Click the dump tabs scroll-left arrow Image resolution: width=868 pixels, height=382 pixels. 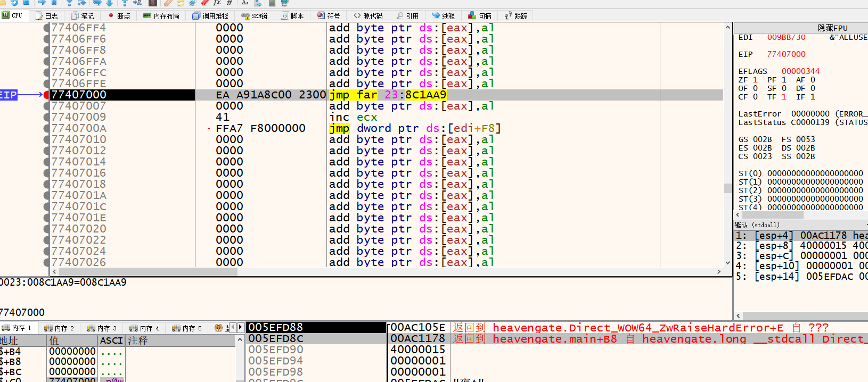pos(233,327)
